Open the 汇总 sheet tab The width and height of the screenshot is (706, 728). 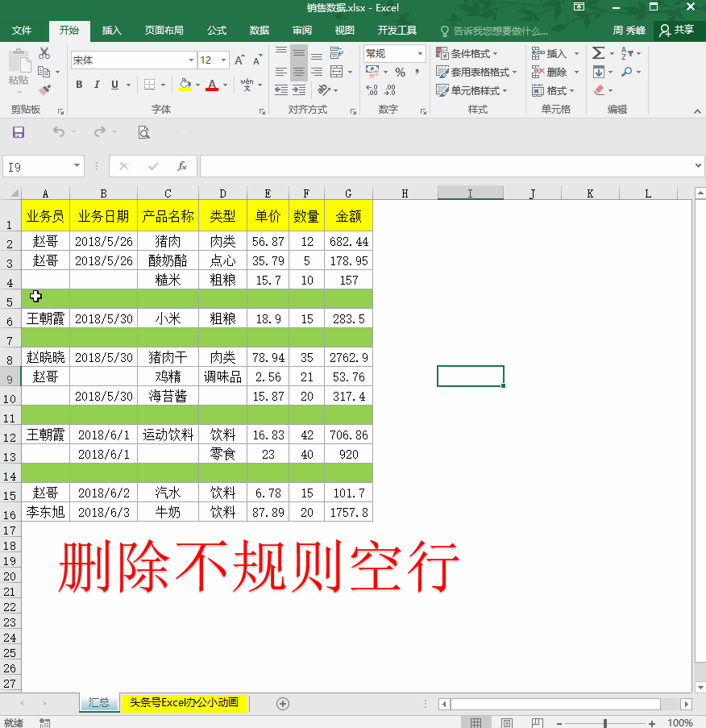point(98,702)
